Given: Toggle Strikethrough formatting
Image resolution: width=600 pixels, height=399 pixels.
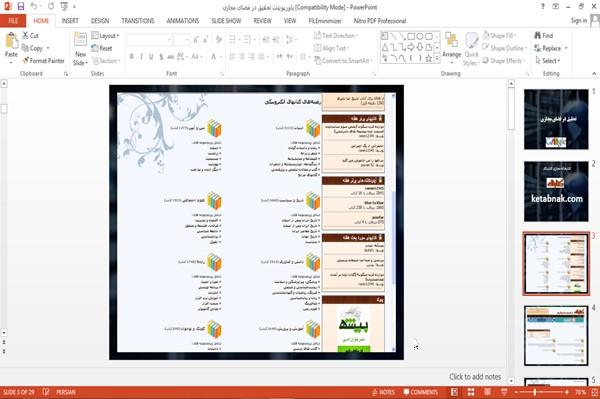Looking at the screenshot, I should pyautogui.click(x=171, y=57).
